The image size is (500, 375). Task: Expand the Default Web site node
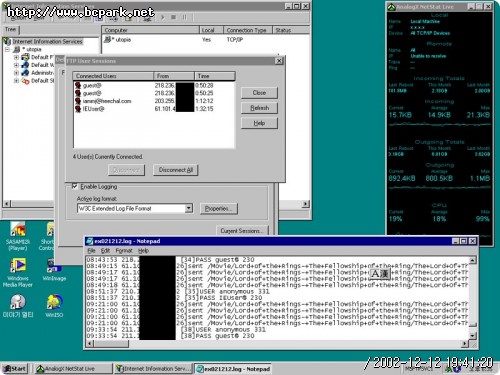pos(16,65)
